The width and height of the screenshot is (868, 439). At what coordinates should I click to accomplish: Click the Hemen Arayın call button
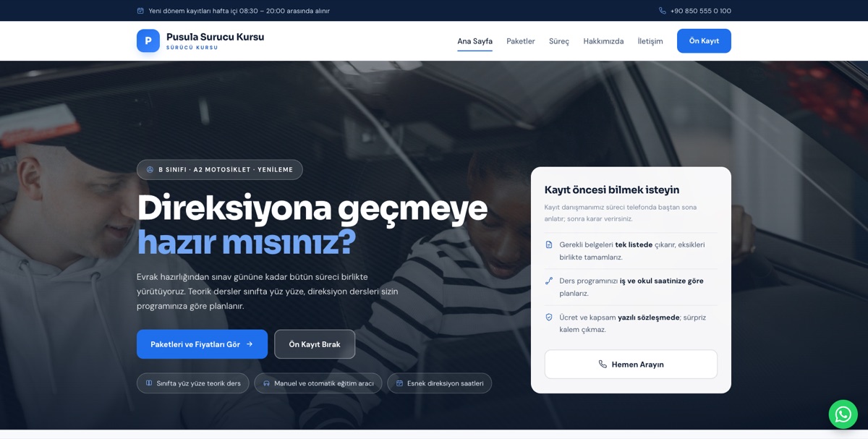[631, 365]
